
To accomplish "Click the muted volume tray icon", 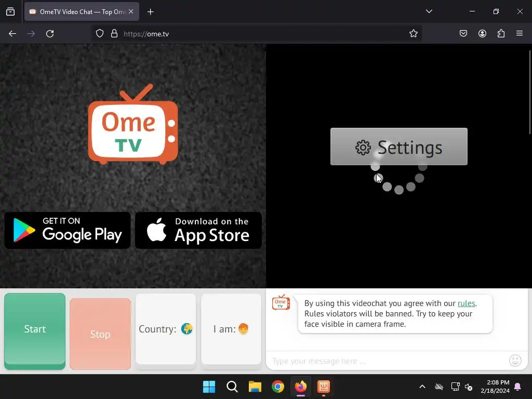I will [469, 387].
